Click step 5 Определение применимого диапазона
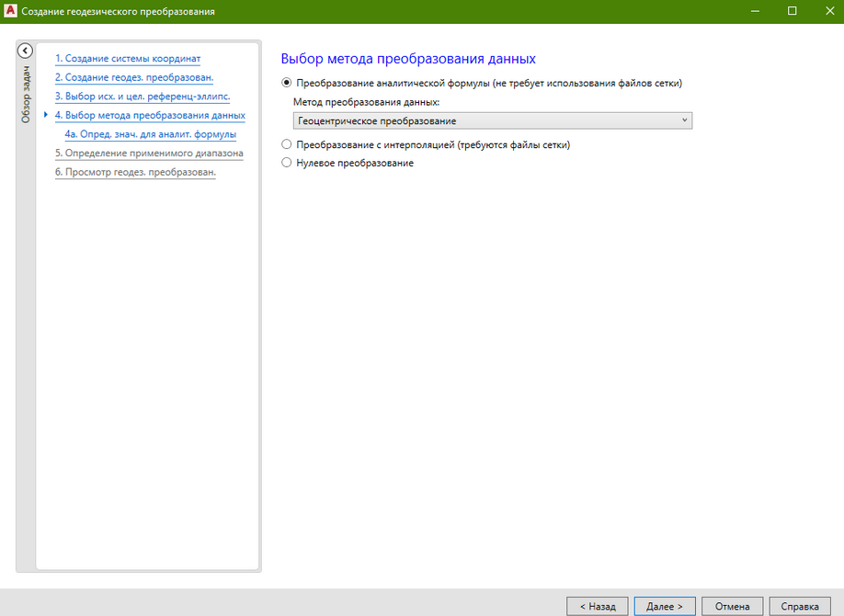The width and height of the screenshot is (844, 616). point(149,153)
